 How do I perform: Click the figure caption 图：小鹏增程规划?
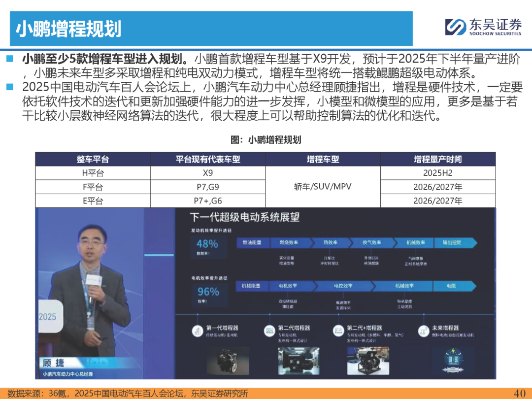(266, 140)
